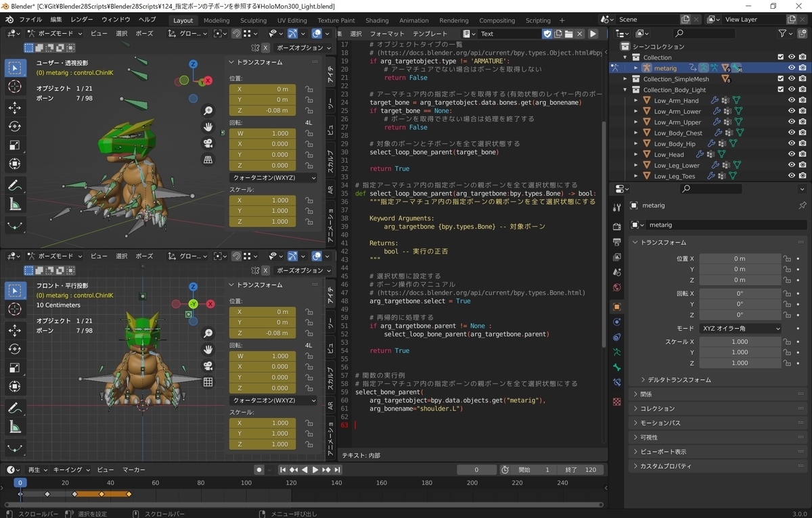Open a text file with the folder icon
The width and height of the screenshot is (812, 518).
(569, 33)
